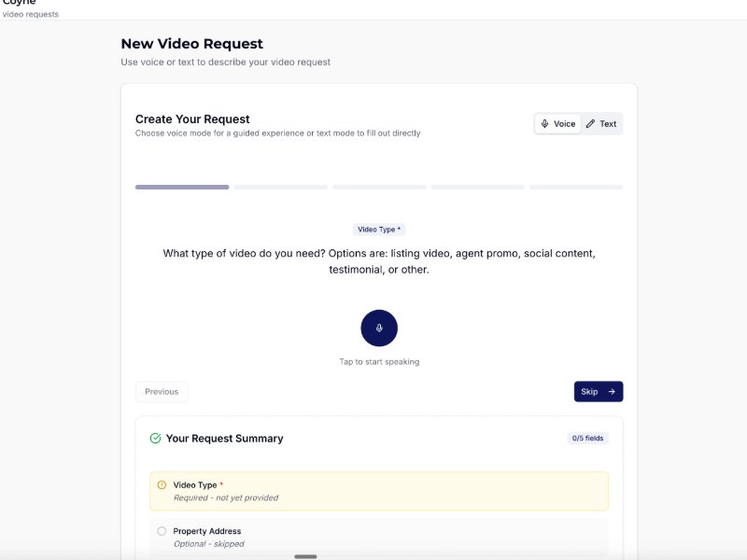Skip this question with Skip button

pyautogui.click(x=598, y=392)
